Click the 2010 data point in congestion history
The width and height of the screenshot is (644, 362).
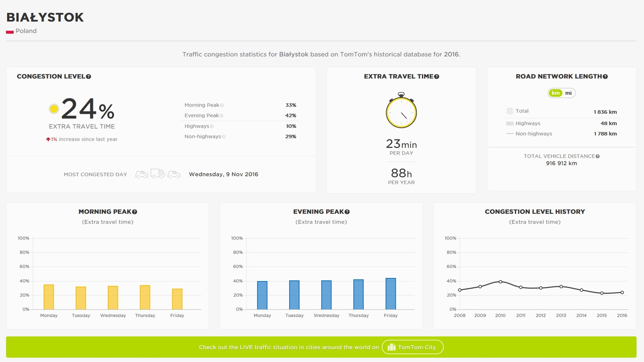tap(500, 282)
